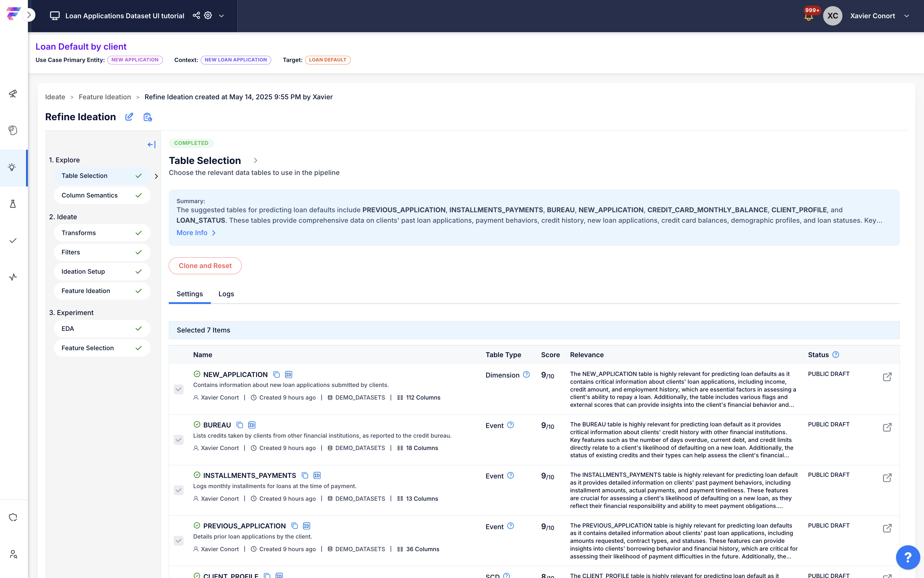Expand the left sidebar with the arrow button
Screen dimensions: 924x578
pyautogui.click(x=29, y=15)
